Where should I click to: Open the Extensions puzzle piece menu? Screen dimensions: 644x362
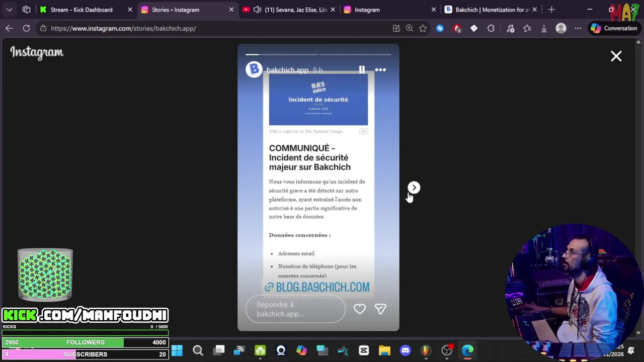[x=491, y=28]
